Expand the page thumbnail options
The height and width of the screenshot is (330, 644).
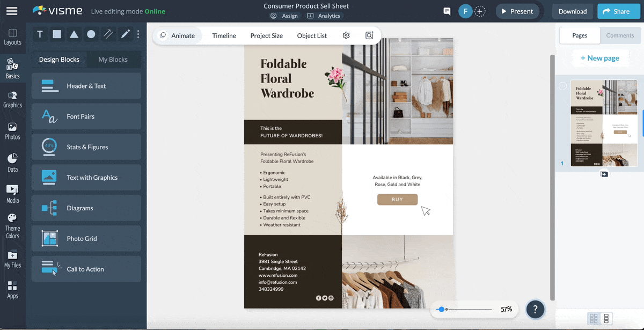[563, 85]
